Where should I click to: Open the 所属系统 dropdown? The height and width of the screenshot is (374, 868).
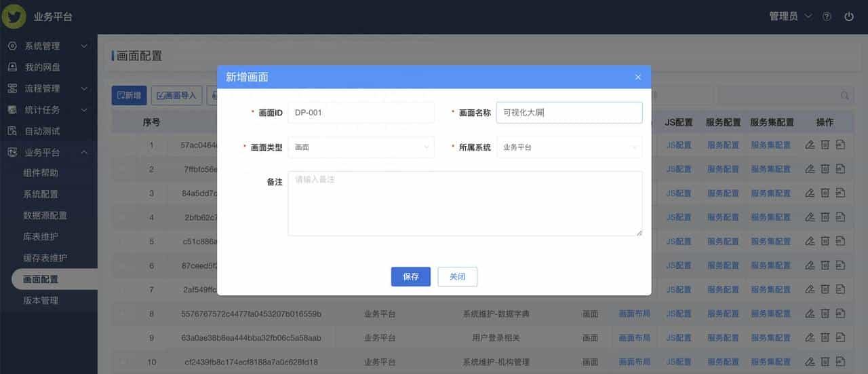click(x=569, y=147)
